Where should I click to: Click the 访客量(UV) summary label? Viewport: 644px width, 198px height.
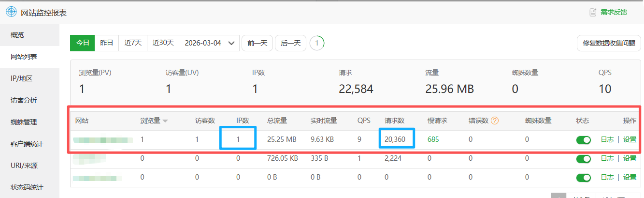[182, 73]
